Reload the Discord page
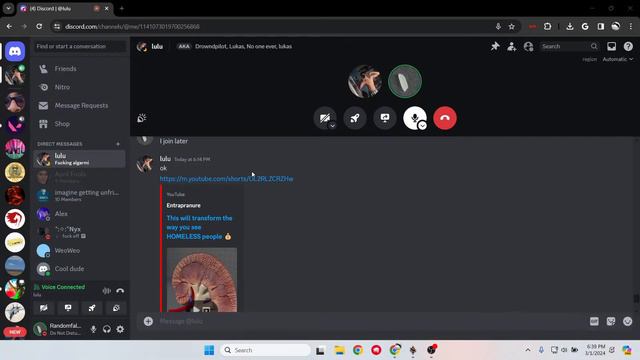Screen dimensions: 640x360 point(39,27)
